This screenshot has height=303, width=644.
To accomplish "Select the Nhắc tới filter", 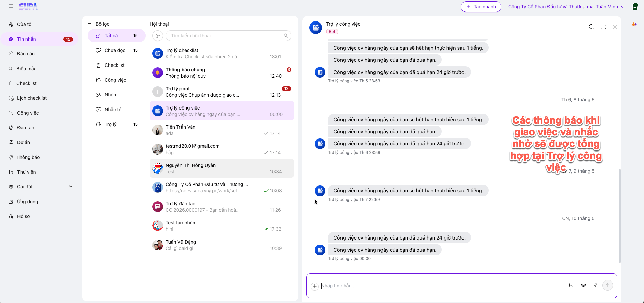I will (x=117, y=110).
